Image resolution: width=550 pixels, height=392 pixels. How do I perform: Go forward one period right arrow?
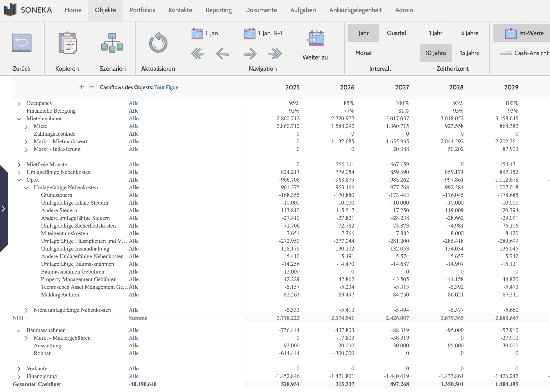click(x=250, y=54)
